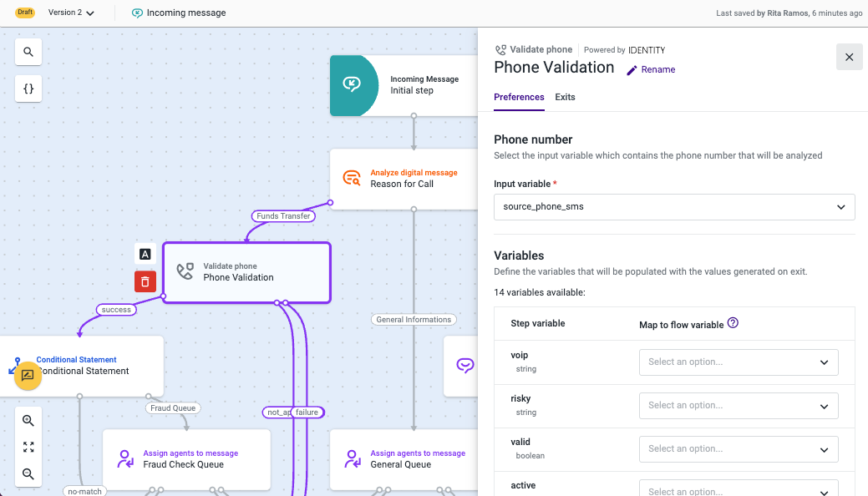The width and height of the screenshot is (868, 496).
Task: Click the Draft status badge
Action: (x=25, y=13)
